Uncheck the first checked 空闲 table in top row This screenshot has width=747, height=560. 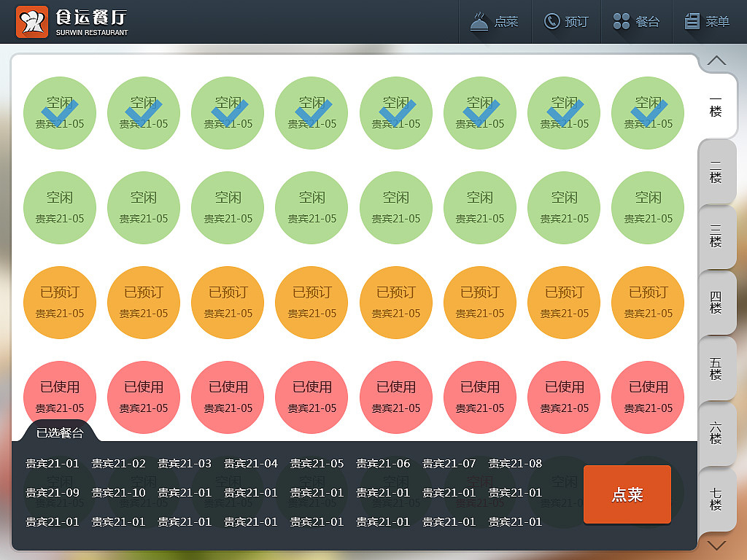pos(60,113)
